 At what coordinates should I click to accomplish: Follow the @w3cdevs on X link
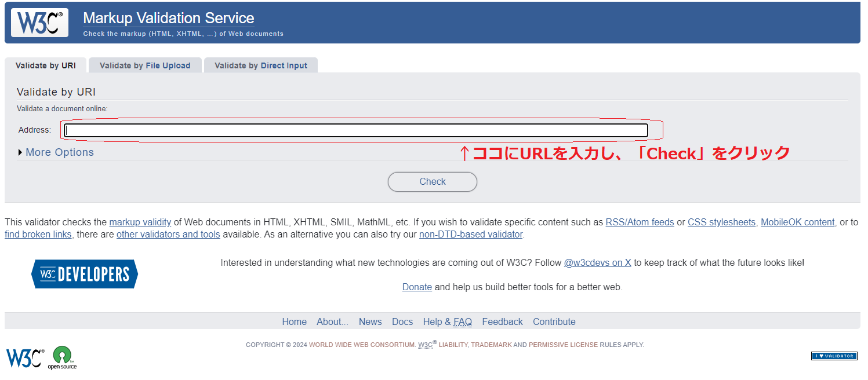click(x=597, y=262)
